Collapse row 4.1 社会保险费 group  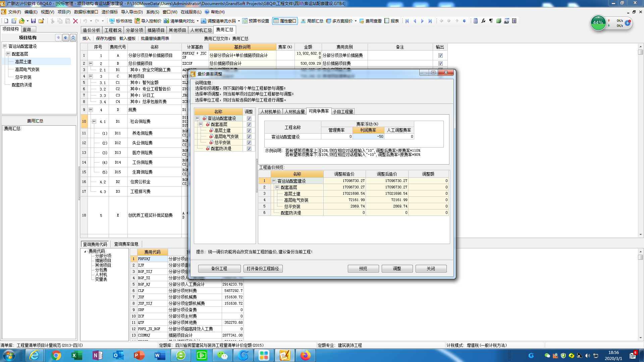point(94,121)
